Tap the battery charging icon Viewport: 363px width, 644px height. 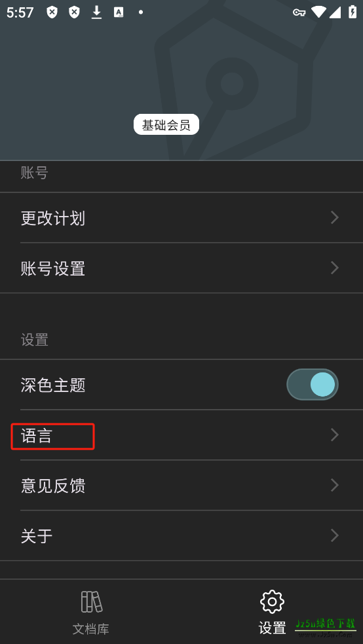coord(353,12)
